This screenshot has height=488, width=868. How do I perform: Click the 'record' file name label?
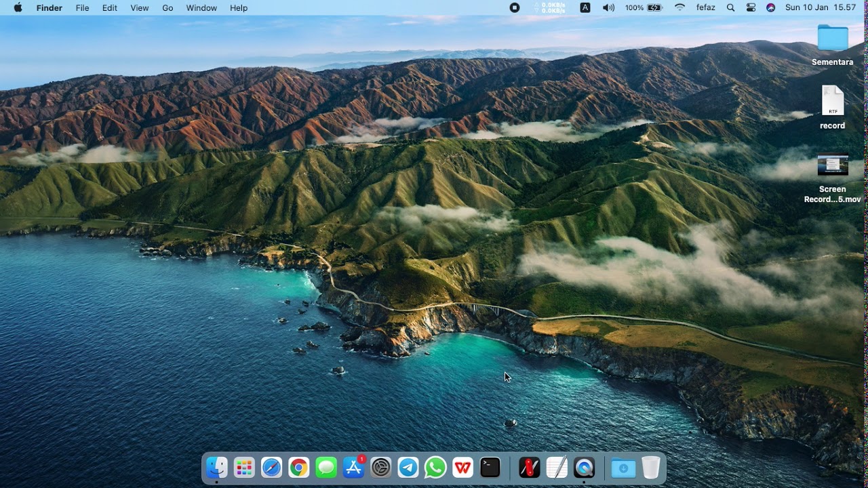tap(833, 125)
